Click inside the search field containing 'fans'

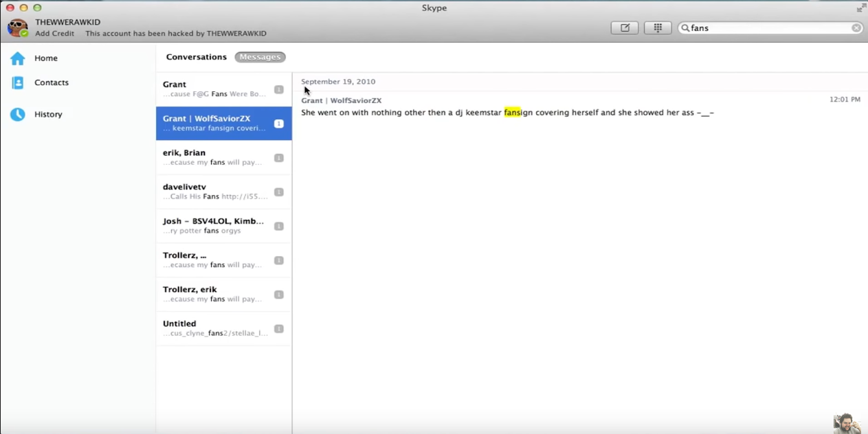point(770,28)
